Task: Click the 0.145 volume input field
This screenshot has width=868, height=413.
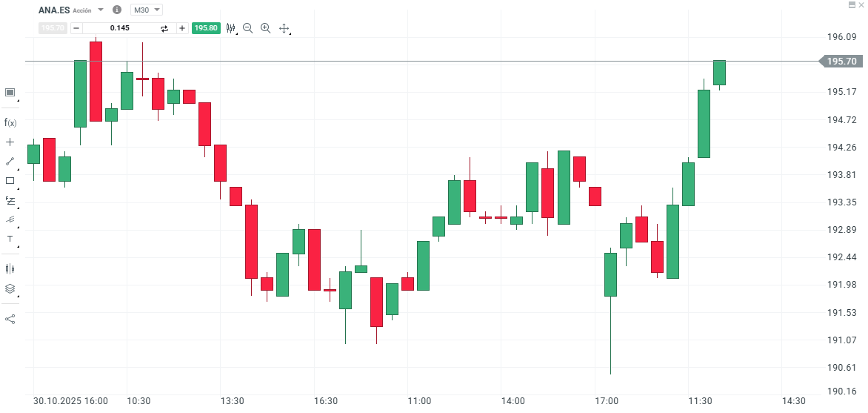Action: coord(120,28)
